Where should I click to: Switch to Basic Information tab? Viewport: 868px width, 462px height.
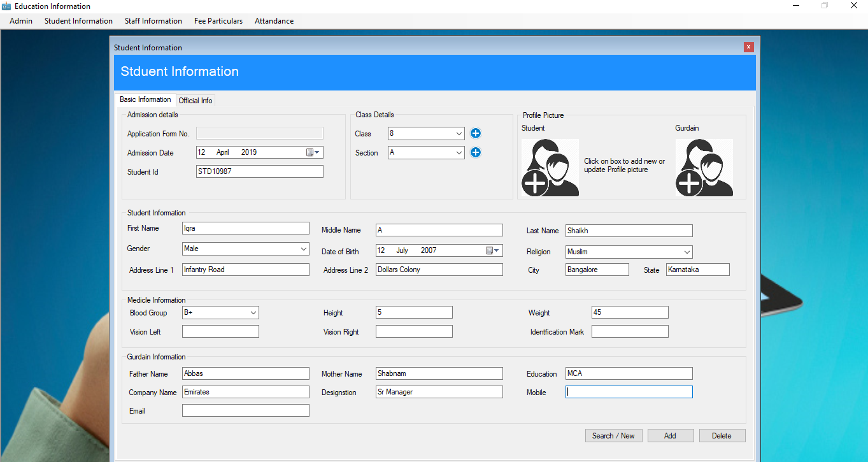point(145,99)
